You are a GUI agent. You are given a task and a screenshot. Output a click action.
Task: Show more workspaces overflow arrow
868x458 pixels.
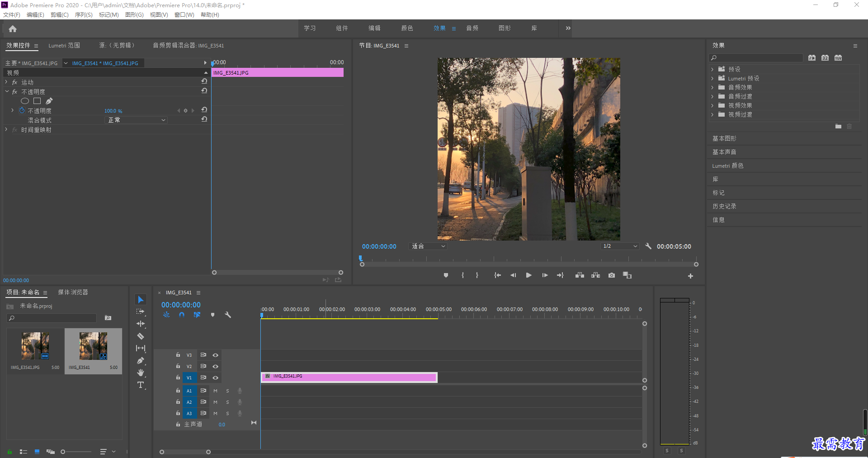[x=568, y=28]
